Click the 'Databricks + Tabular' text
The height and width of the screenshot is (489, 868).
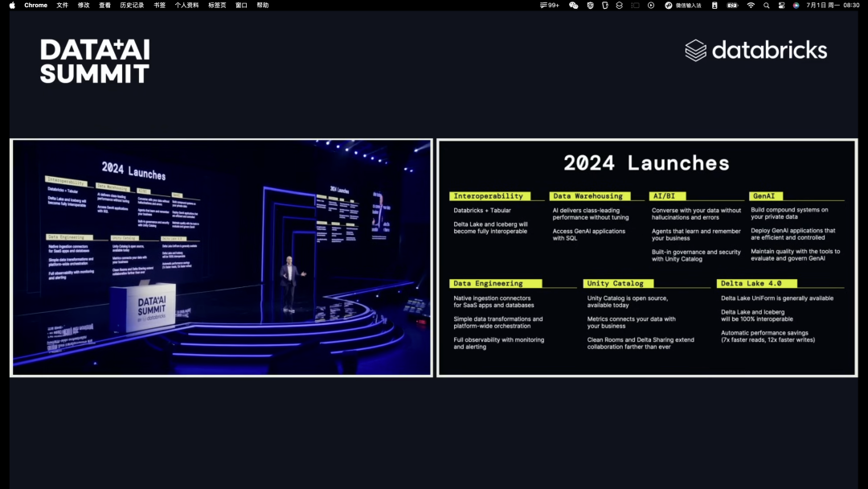coord(482,211)
